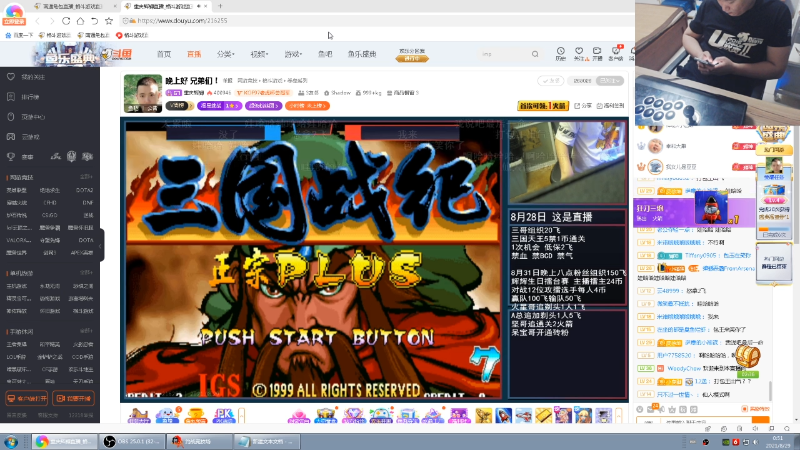Open the first bookmark in bookmarks bar
Image resolution: width=800 pixels, height=450 pixels.
[19, 35]
